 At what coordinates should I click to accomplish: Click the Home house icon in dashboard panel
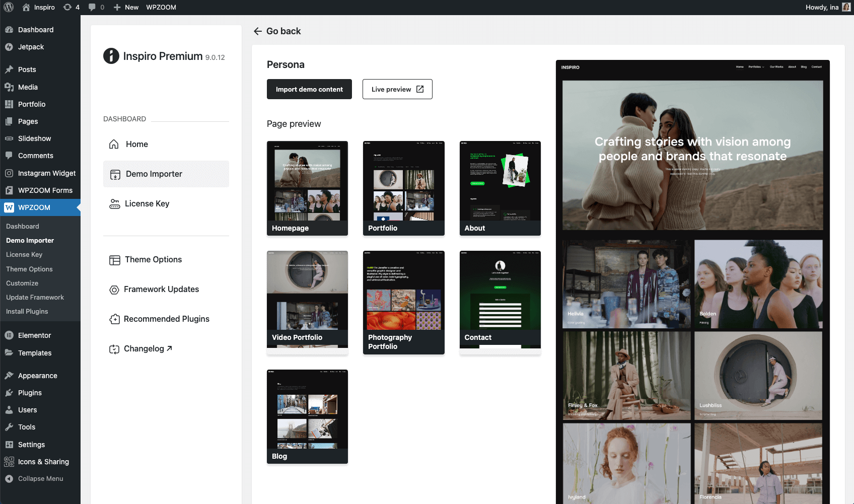pos(114,144)
